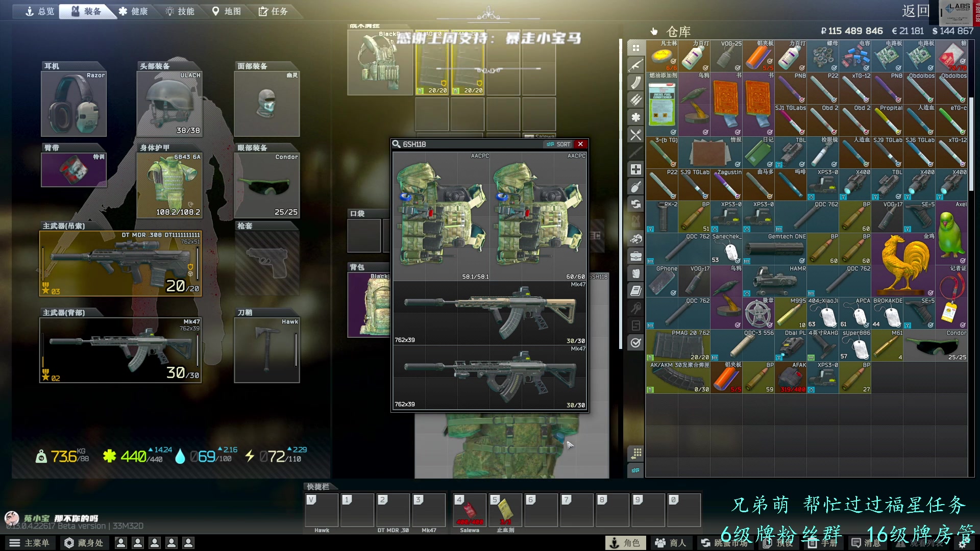Viewport: 980px width, 551px height.
Task: Filter the stash by medical cross icon
Action: [x=635, y=169]
